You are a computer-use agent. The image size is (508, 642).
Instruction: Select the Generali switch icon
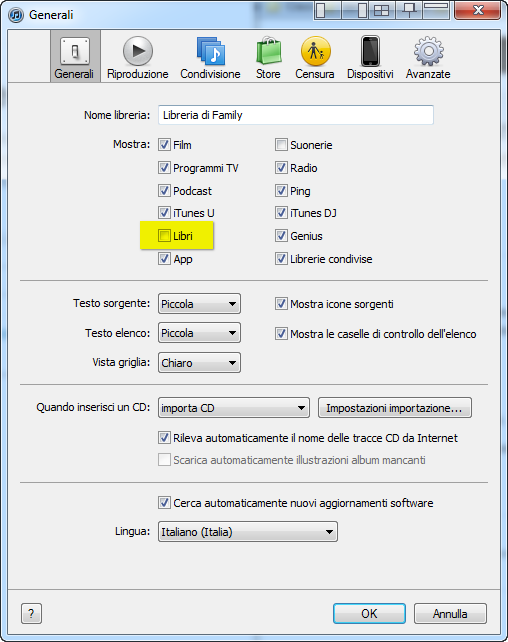coord(75,51)
